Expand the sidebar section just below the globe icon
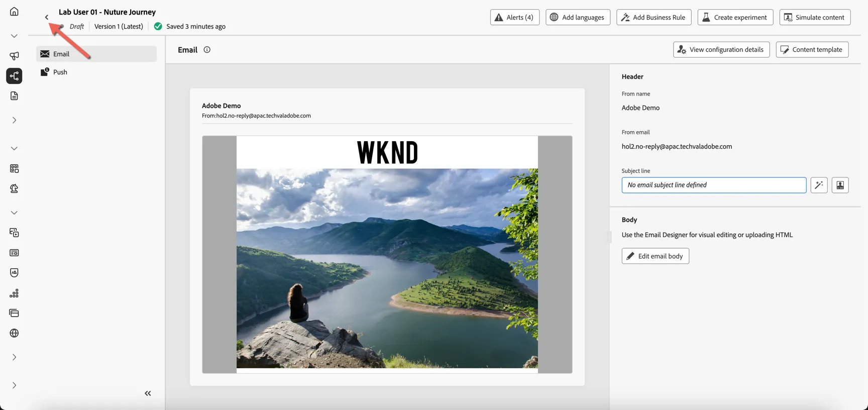The width and height of the screenshot is (868, 410). coord(14,357)
